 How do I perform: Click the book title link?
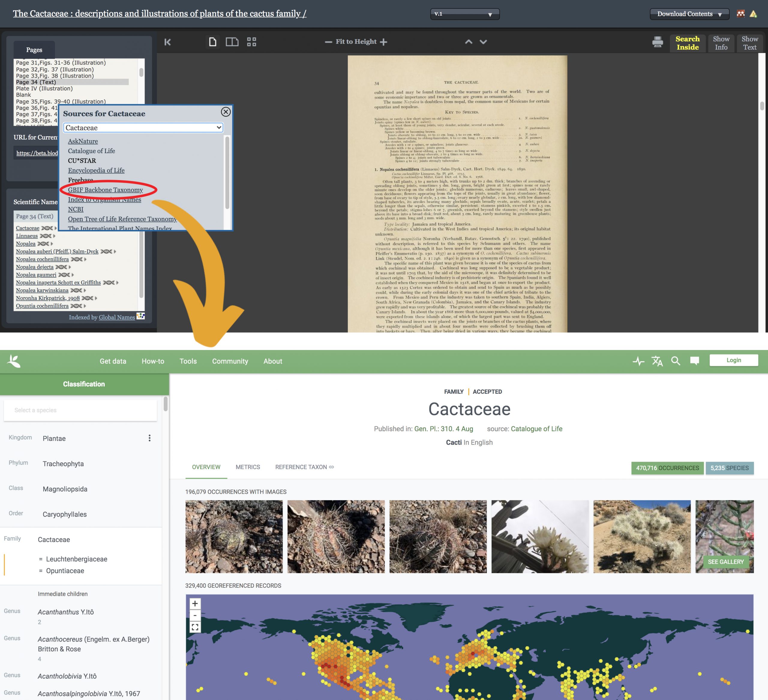pos(160,13)
